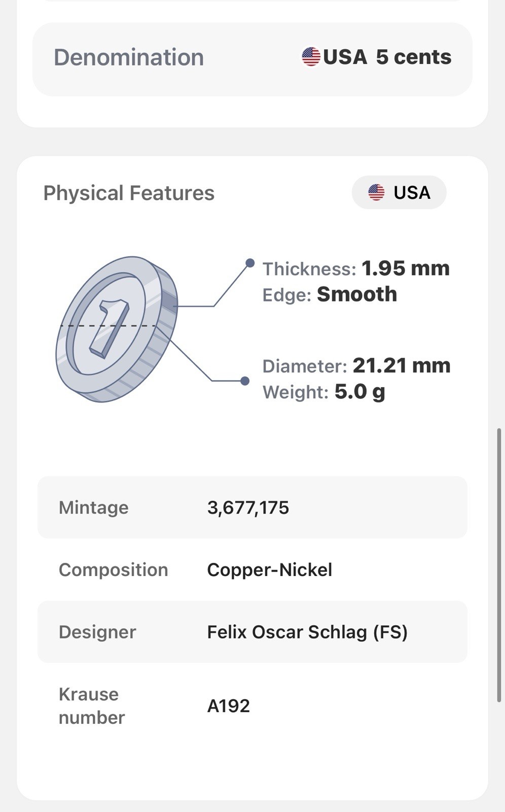Tap the 5 cents denomination value
The width and height of the screenshot is (505, 812).
click(413, 57)
